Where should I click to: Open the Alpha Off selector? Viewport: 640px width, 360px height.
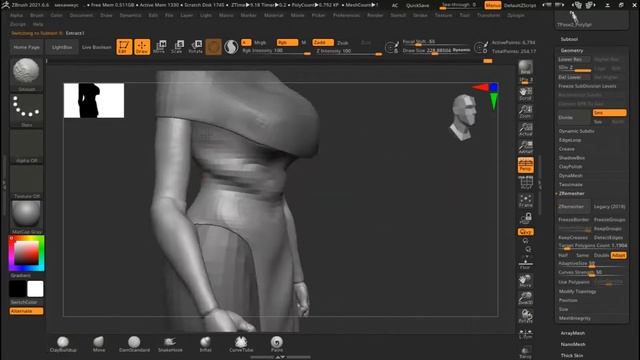click(x=26, y=147)
